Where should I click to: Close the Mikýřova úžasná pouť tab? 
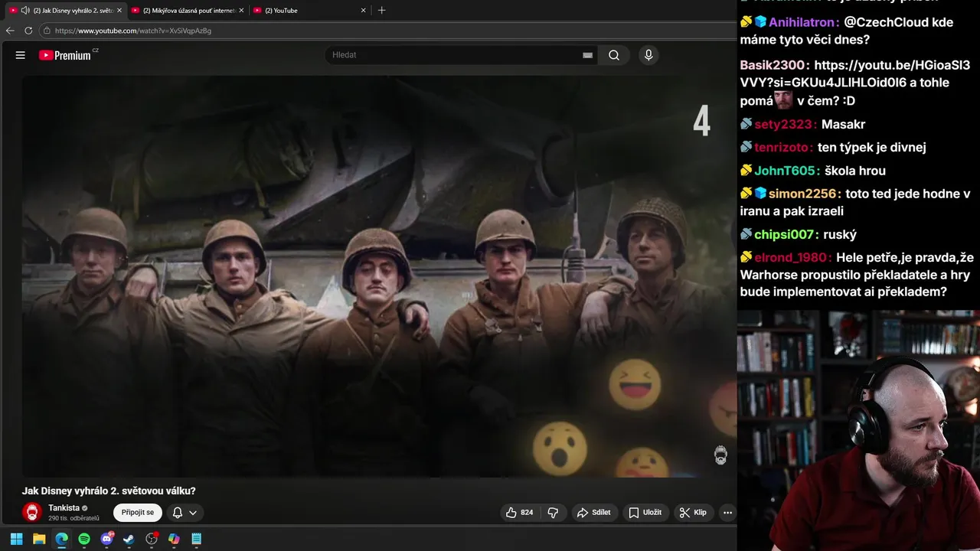point(241,11)
